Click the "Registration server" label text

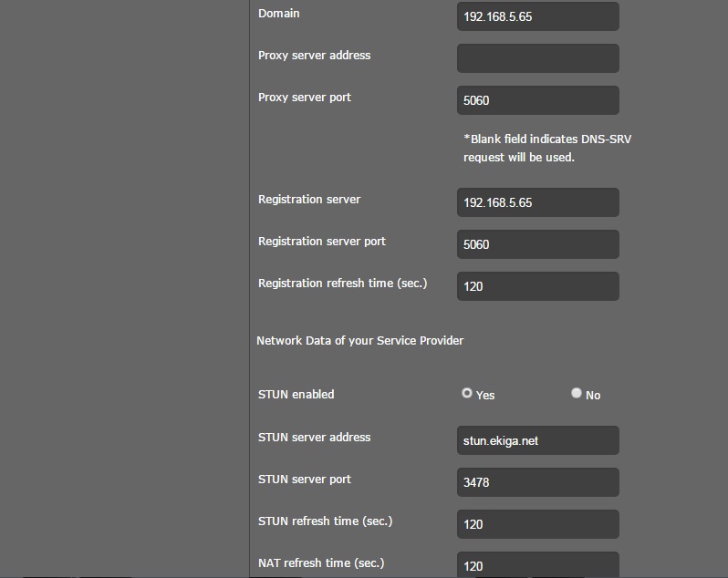[309, 200]
